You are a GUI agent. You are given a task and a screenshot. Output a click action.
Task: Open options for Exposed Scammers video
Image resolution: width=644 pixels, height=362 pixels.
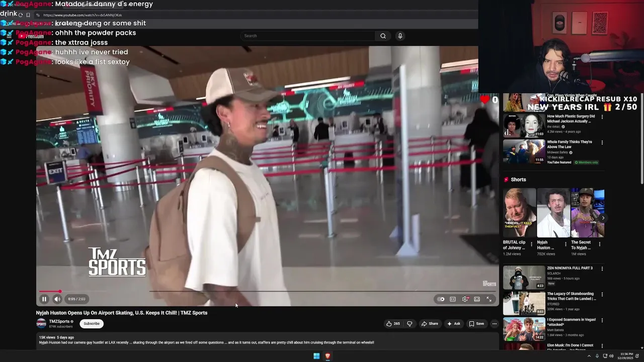[602, 320]
